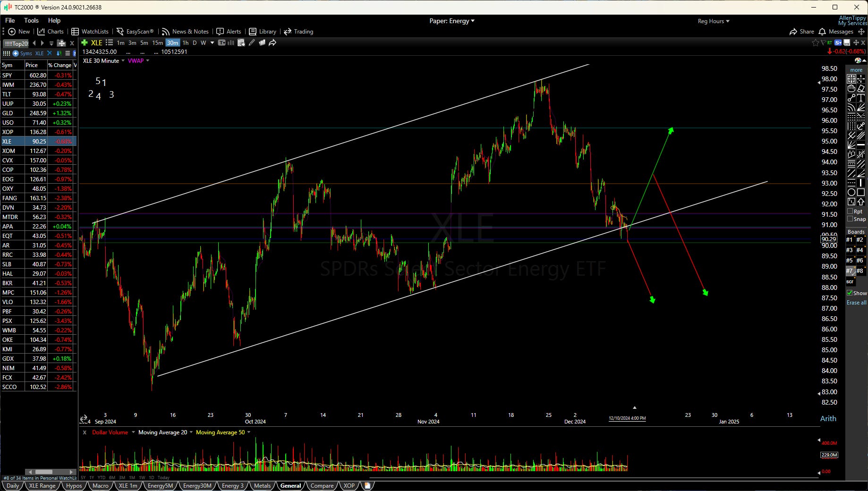This screenshot has height=491, width=868.
Task: Select the anchor drawing tool
Action: 861,127
